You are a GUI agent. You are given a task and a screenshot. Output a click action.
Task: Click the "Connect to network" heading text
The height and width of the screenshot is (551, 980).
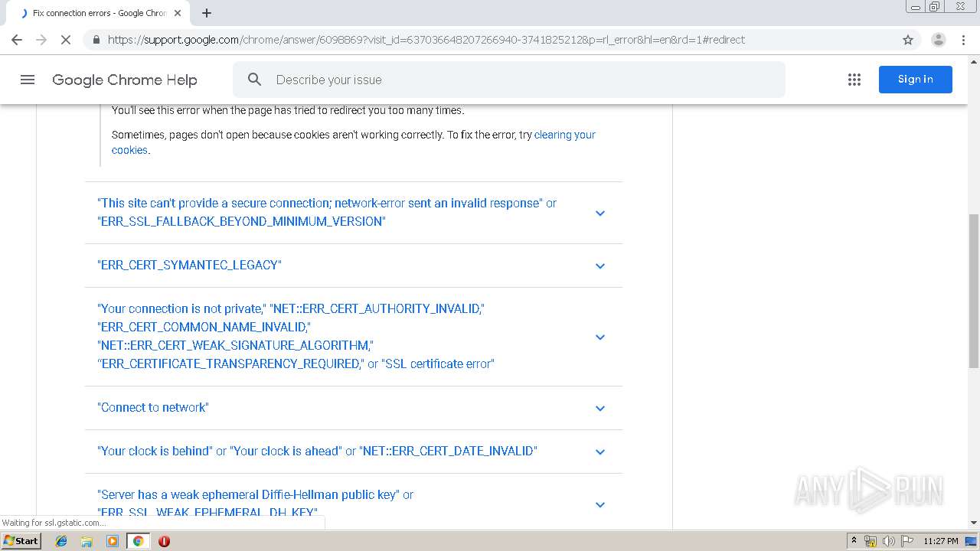153,407
